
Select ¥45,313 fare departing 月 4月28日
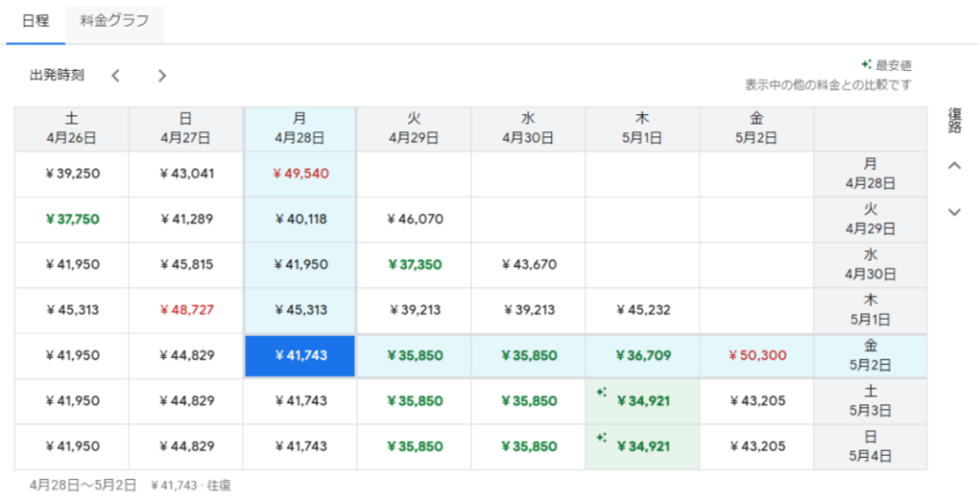pos(300,310)
